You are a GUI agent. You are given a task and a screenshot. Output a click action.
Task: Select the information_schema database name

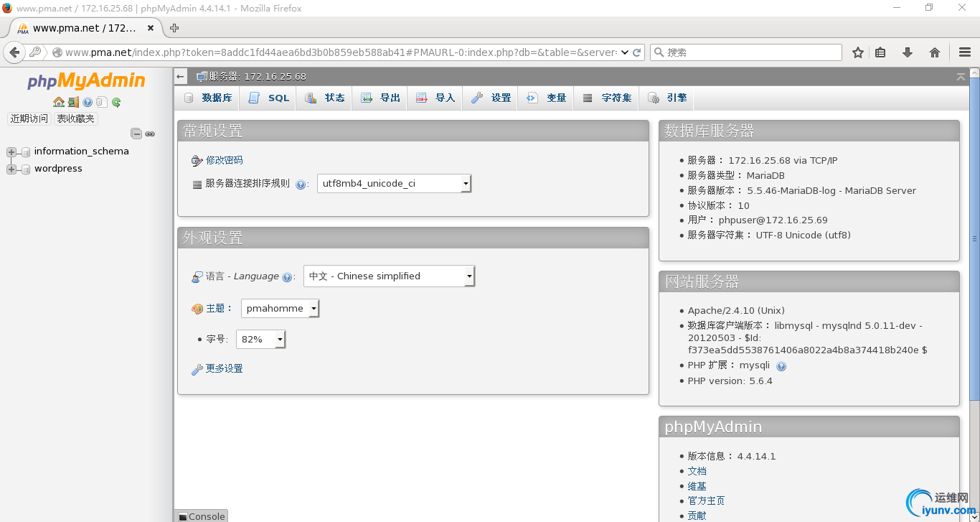pos(82,152)
